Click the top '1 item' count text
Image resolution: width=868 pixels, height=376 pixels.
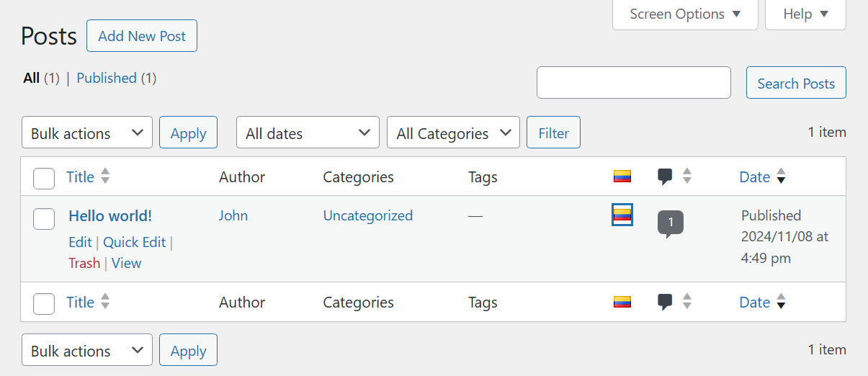[827, 132]
